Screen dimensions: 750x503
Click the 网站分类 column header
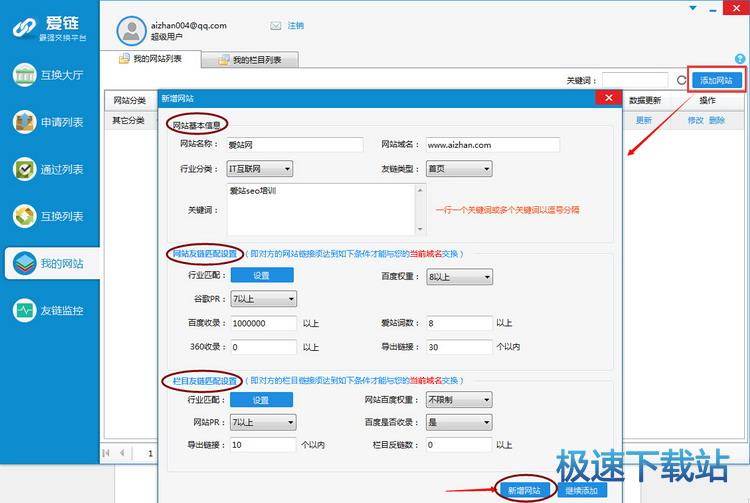pos(130,100)
